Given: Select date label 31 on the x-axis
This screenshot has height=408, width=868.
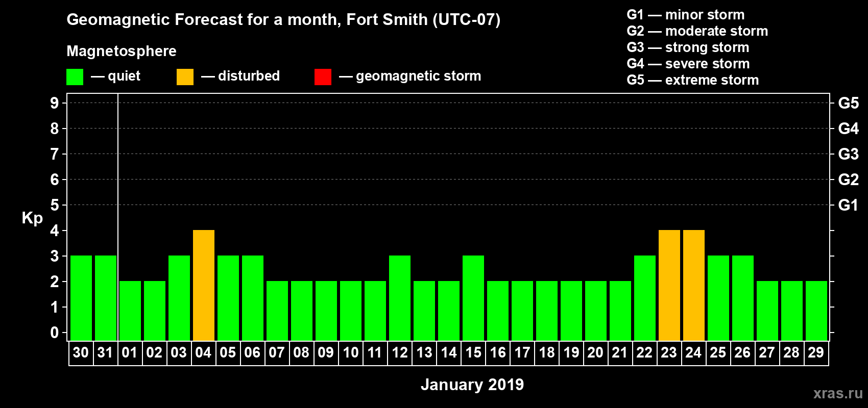Looking at the screenshot, I should coord(105,353).
